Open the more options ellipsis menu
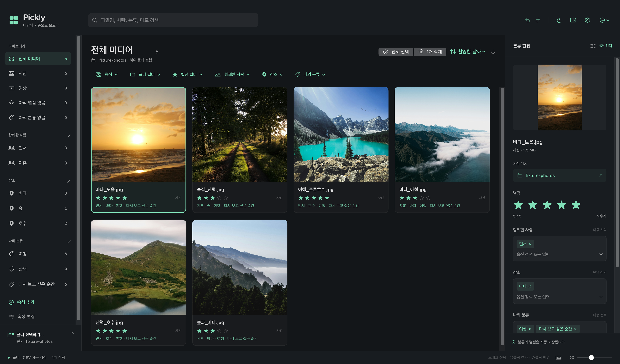This screenshot has height=364, width=620. 604,20
